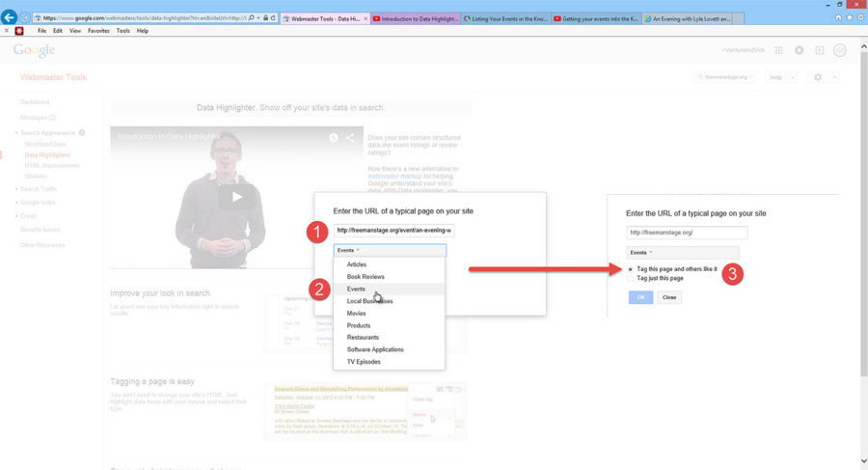Switch to the Introduction to Data Highlighter tab
The width and height of the screenshot is (868, 470).
415,19
